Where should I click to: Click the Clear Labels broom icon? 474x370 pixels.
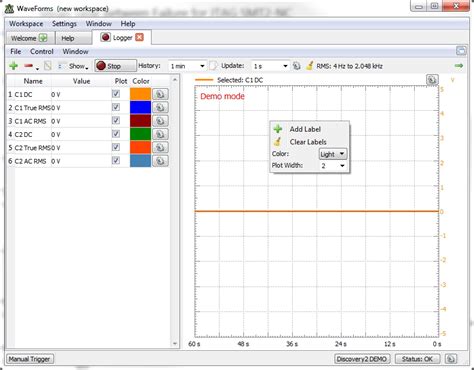(x=277, y=142)
